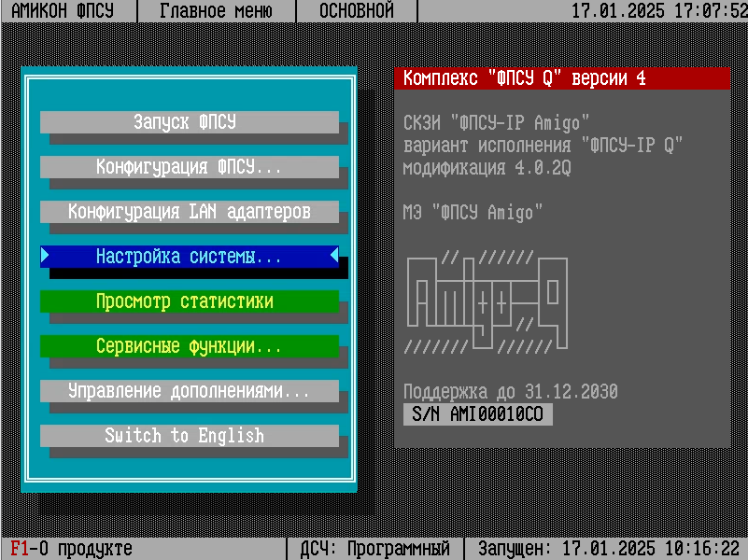Open Управление дополнениями... item
Viewport: 748px width, 560px height.
click(189, 391)
